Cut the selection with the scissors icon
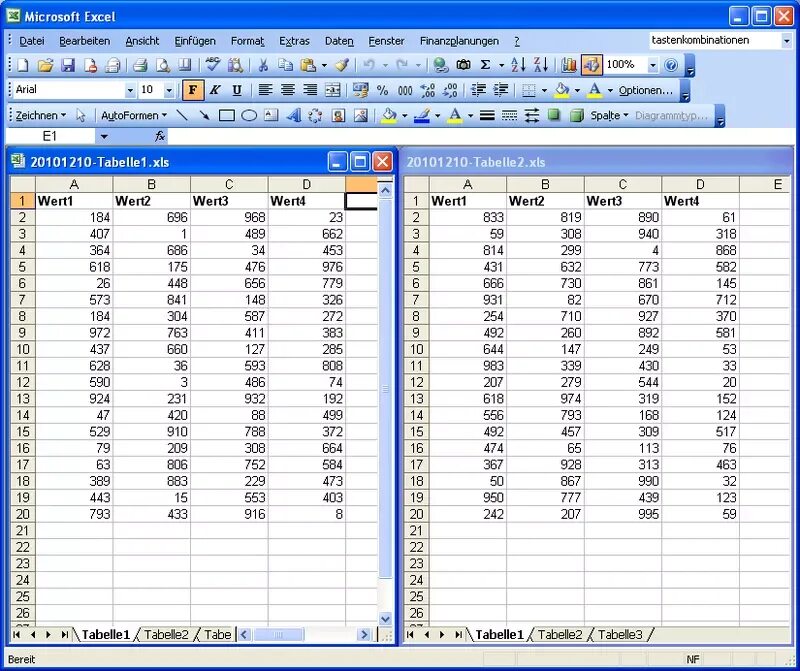This screenshot has width=800, height=671. [263, 65]
